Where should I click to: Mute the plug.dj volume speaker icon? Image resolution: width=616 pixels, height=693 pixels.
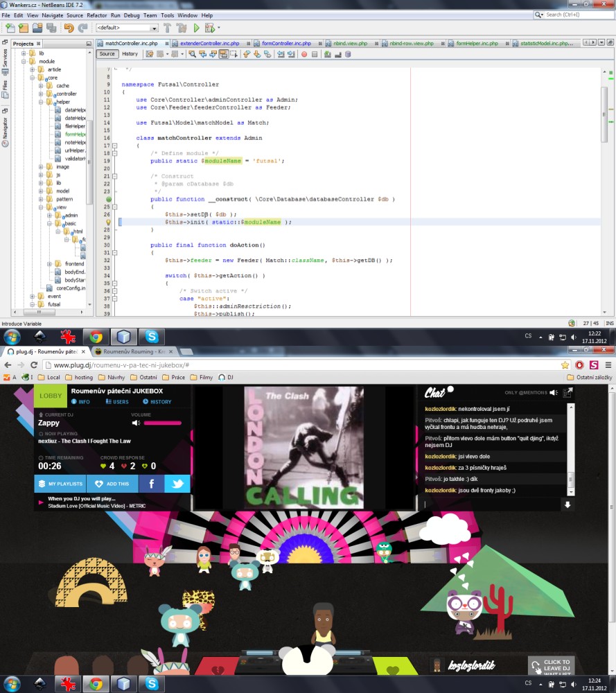pos(137,423)
